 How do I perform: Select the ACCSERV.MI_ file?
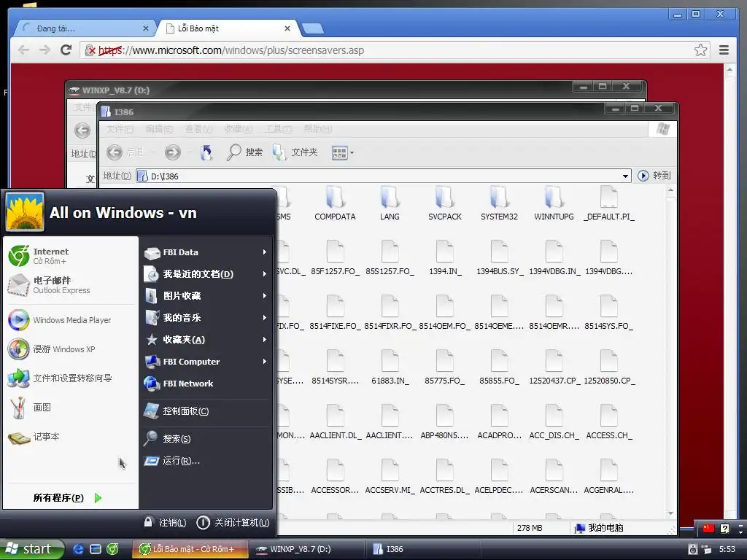pos(390,478)
